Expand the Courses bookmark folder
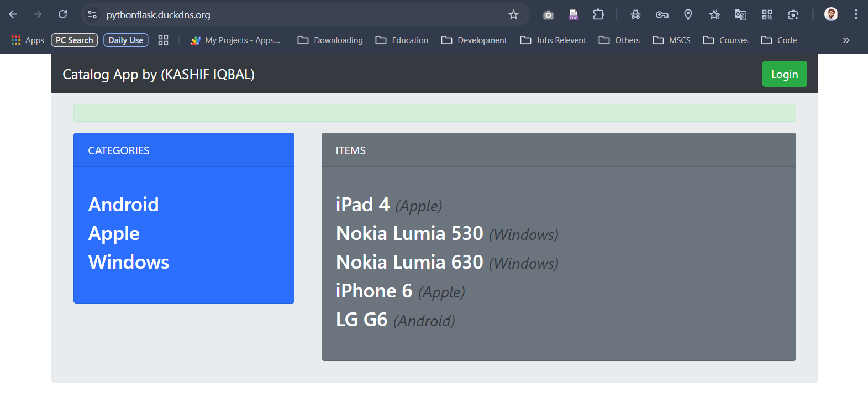 pyautogui.click(x=726, y=40)
